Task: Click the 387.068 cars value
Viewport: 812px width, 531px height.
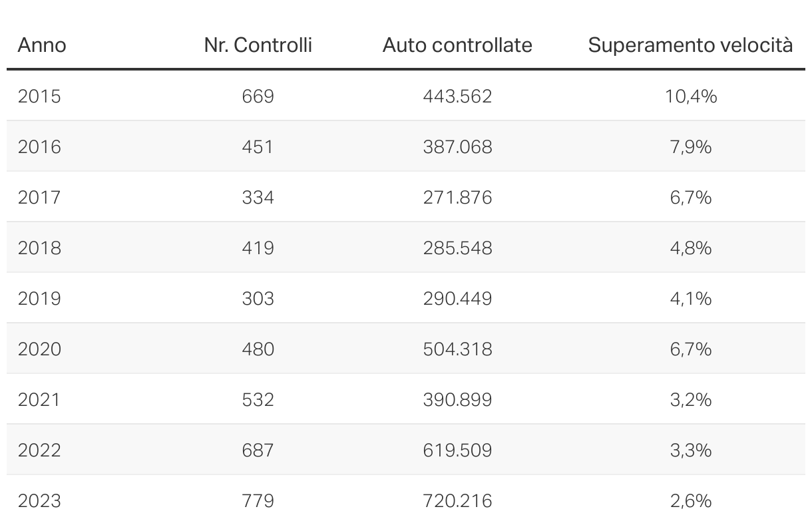Action: coord(457,147)
